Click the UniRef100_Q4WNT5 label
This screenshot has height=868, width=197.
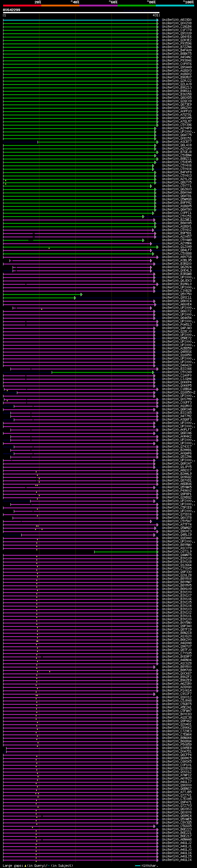click(x=177, y=555)
